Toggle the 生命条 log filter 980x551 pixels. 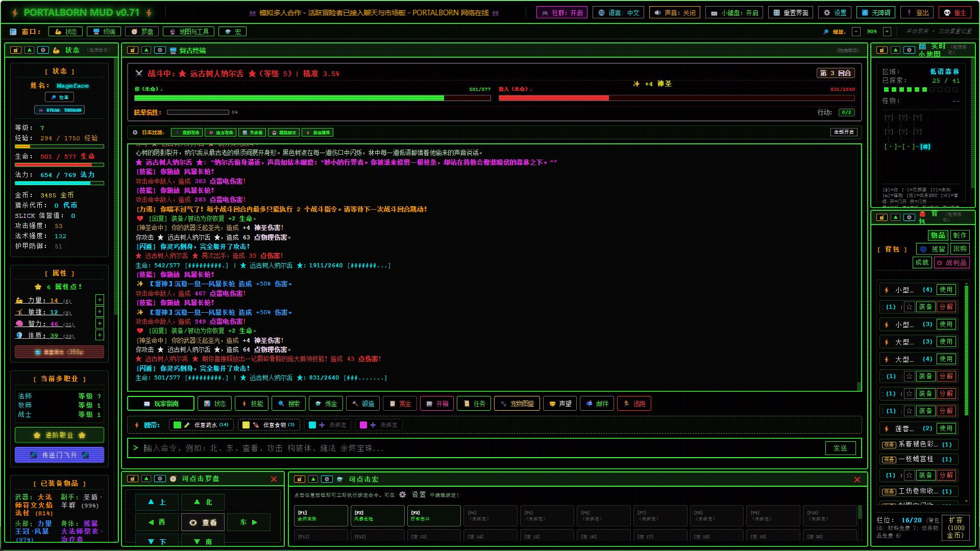tap(252, 133)
